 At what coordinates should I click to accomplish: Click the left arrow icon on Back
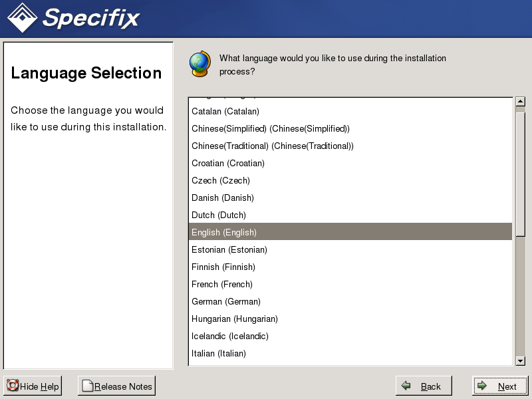tap(406, 386)
